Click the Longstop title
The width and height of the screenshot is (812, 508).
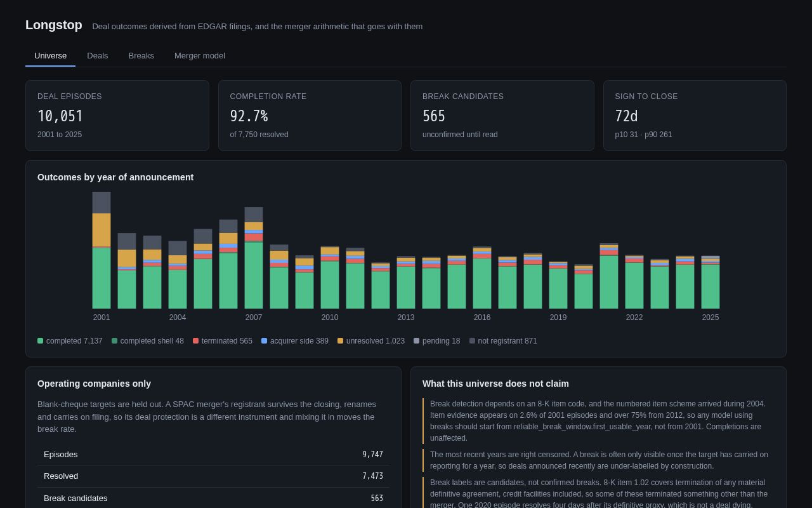click(x=54, y=25)
